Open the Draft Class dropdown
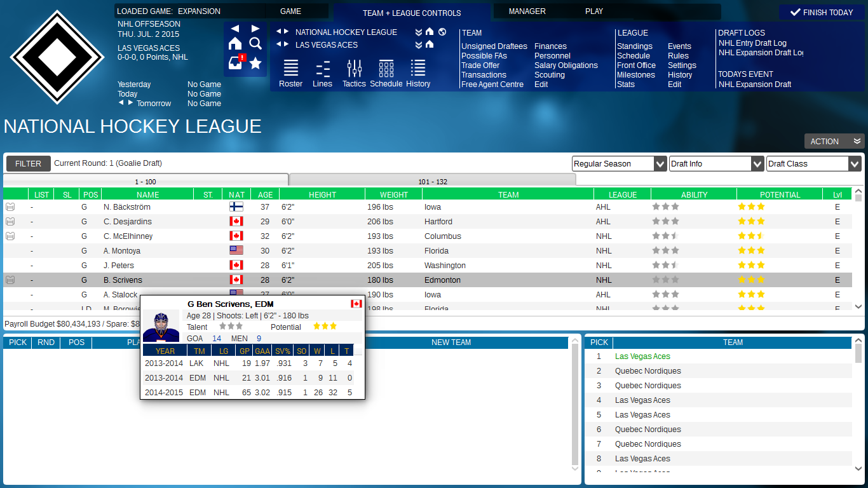 tap(813, 164)
